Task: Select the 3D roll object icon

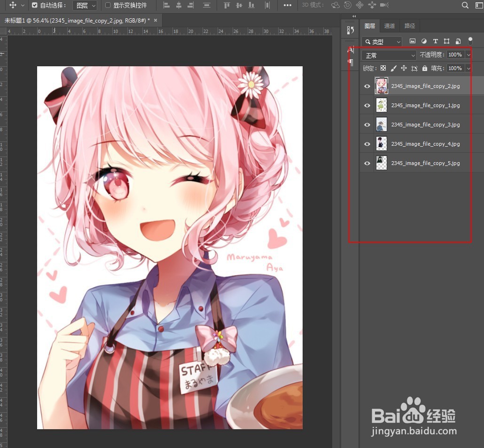Action: 348,5
